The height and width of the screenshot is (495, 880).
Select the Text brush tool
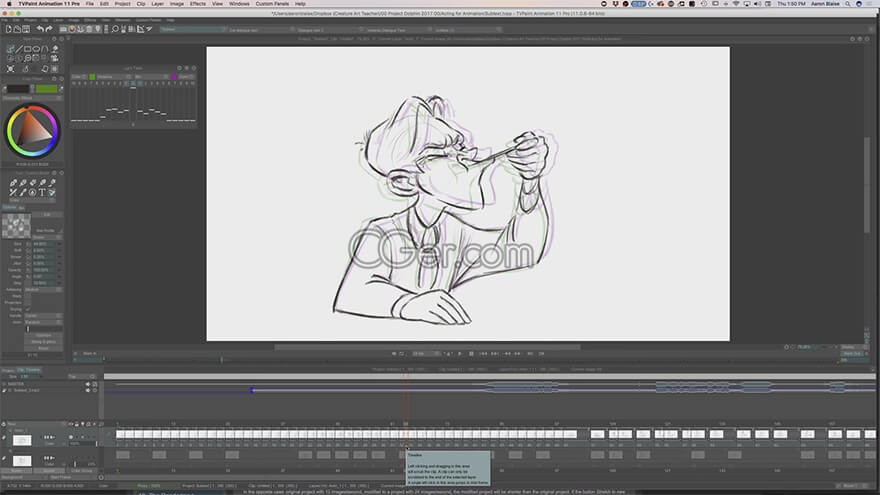click(x=42, y=192)
